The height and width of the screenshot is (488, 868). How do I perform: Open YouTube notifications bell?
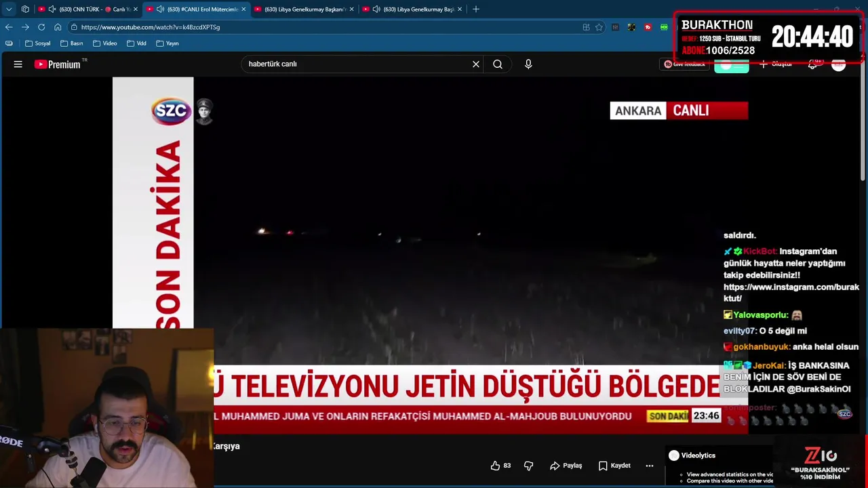(x=812, y=64)
